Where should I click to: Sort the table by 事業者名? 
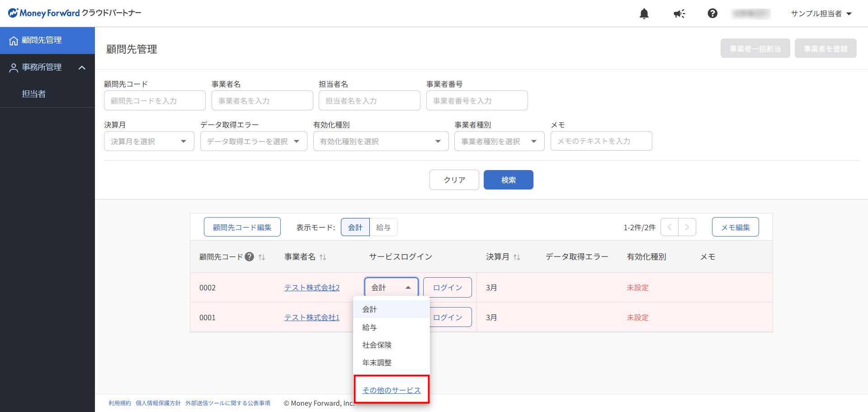pos(323,257)
